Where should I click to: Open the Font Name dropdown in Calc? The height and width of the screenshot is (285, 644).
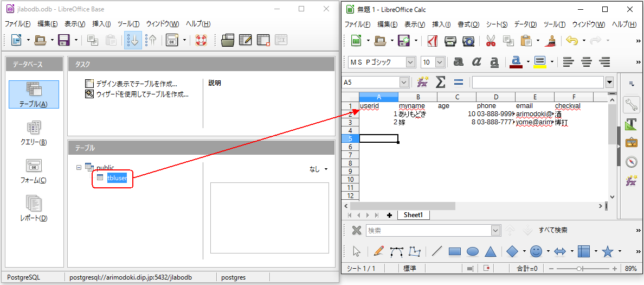pos(410,62)
